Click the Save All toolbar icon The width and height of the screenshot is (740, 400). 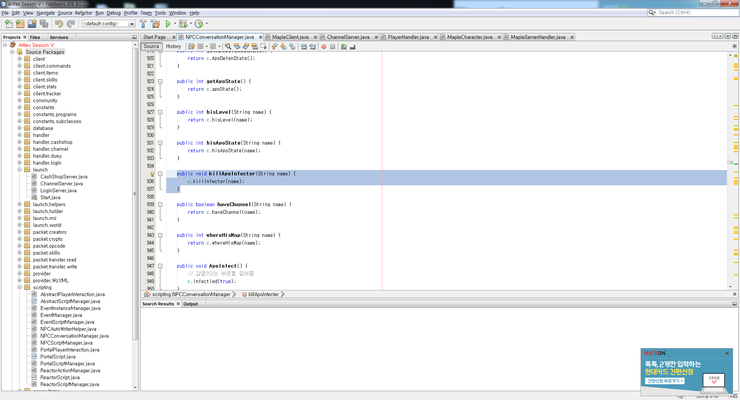pos(44,24)
